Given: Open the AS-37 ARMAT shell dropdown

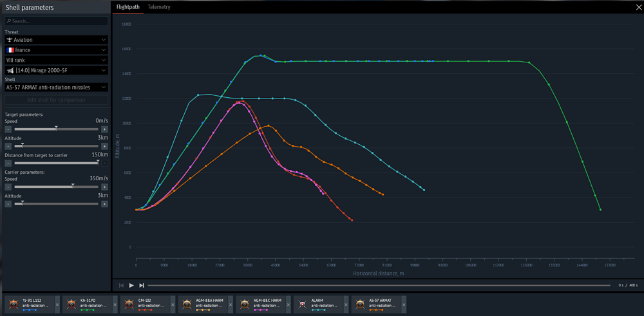Looking at the screenshot, I should pyautogui.click(x=56, y=87).
